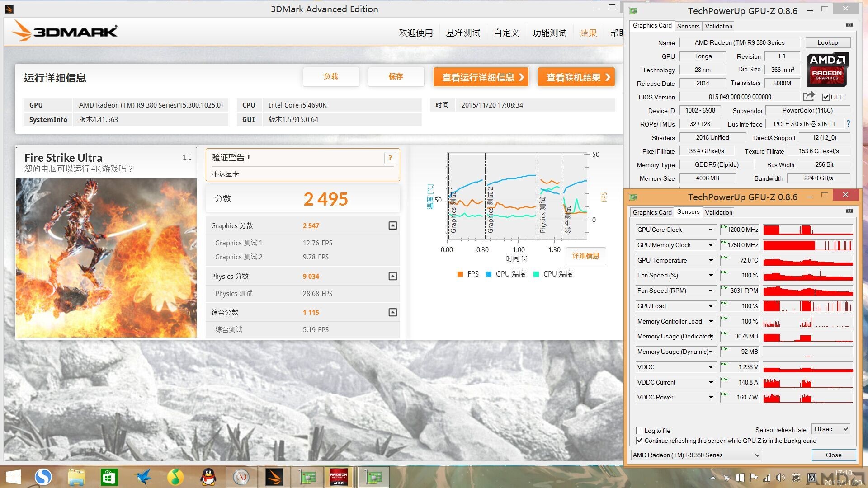Open the GPU Core Clock sensor dropdown
The width and height of the screenshot is (868, 488).
click(x=711, y=230)
